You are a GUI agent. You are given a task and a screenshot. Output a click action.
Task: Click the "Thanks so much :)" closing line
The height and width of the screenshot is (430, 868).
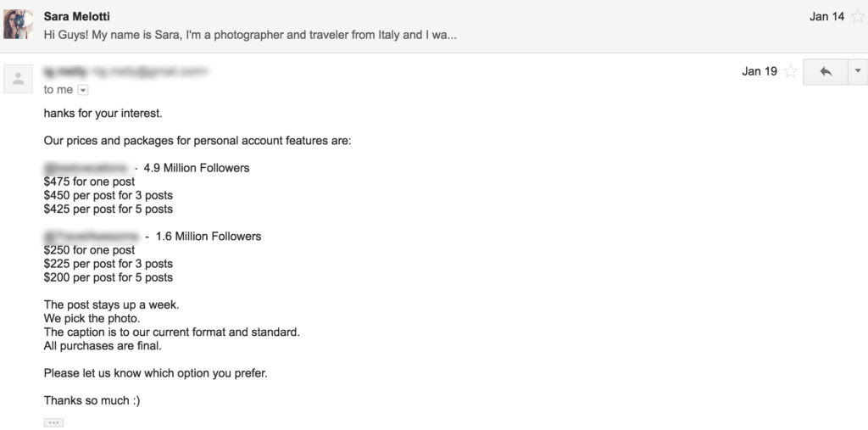92,400
